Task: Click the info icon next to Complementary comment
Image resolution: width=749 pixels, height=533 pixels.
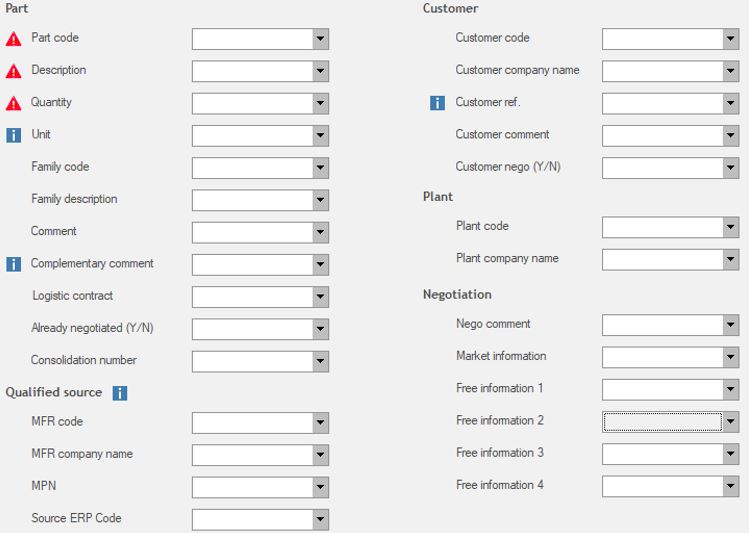Action: pos(14,264)
